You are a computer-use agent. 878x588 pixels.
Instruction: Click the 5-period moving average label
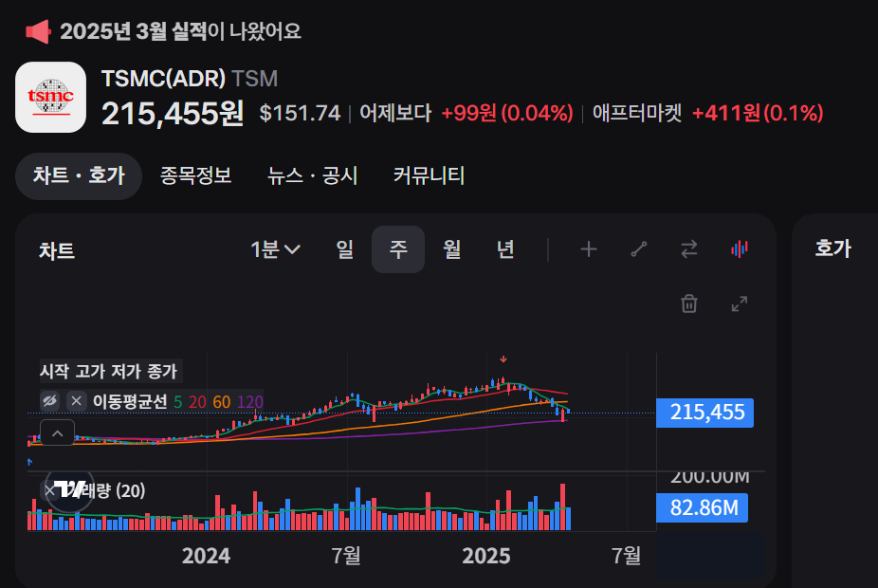pyautogui.click(x=178, y=401)
